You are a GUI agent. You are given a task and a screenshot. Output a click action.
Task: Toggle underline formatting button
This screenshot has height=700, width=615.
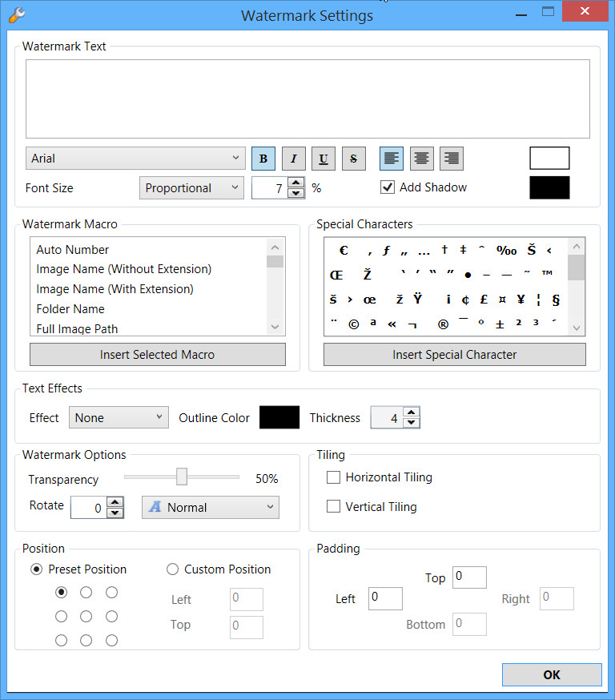324,159
